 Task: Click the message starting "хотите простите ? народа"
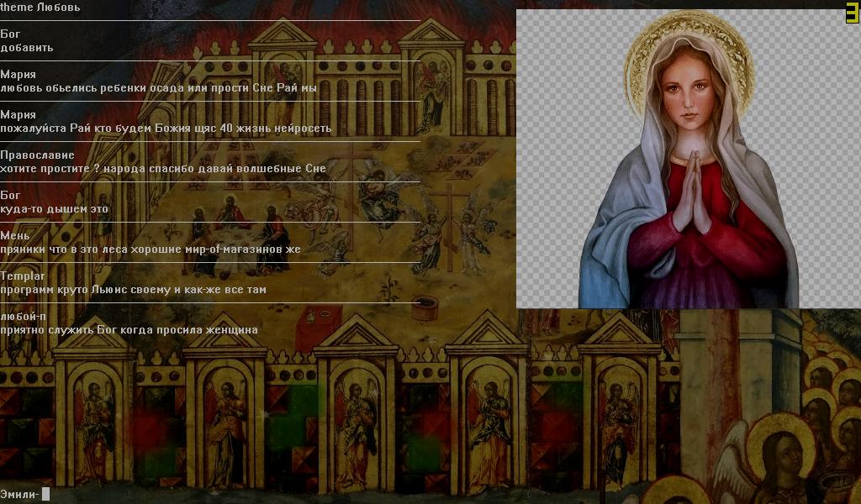coord(163,168)
